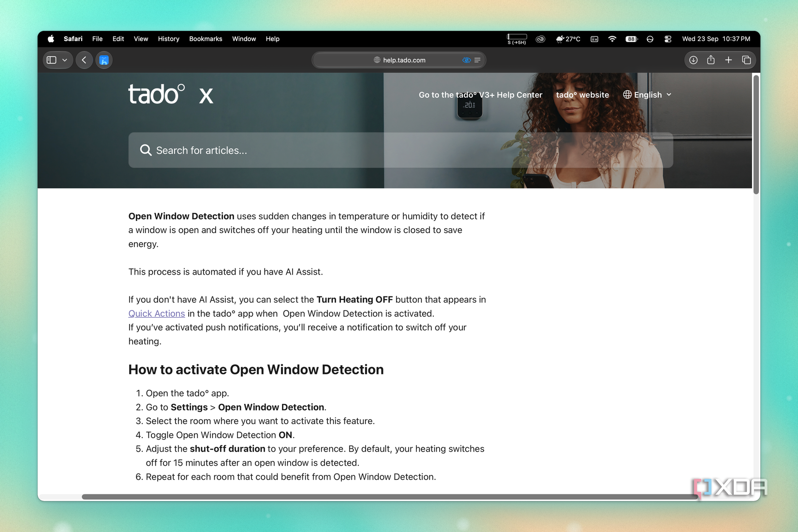The height and width of the screenshot is (532, 798).
Task: Toggle the Safari sidebar
Action: (x=52, y=60)
